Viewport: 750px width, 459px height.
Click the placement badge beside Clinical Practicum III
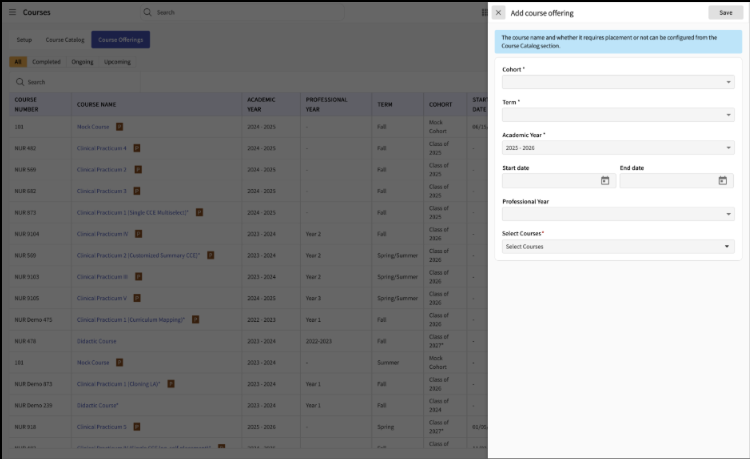coord(138,276)
